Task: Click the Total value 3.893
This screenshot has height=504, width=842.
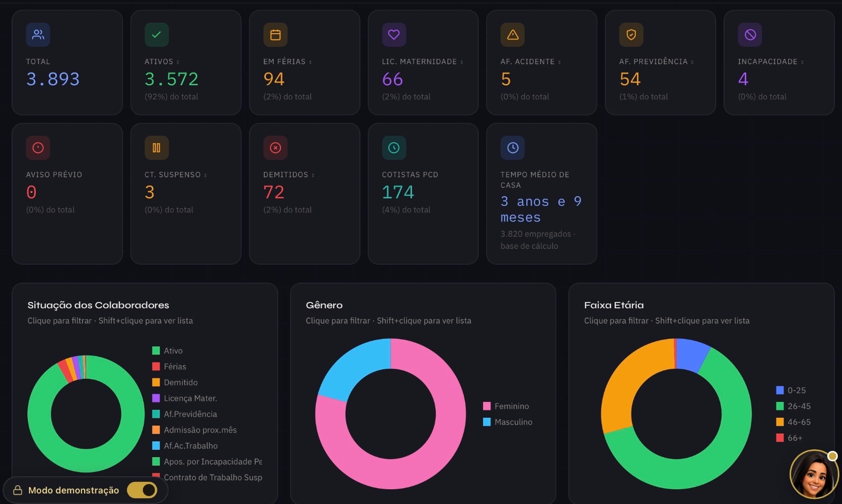Action: [x=53, y=79]
